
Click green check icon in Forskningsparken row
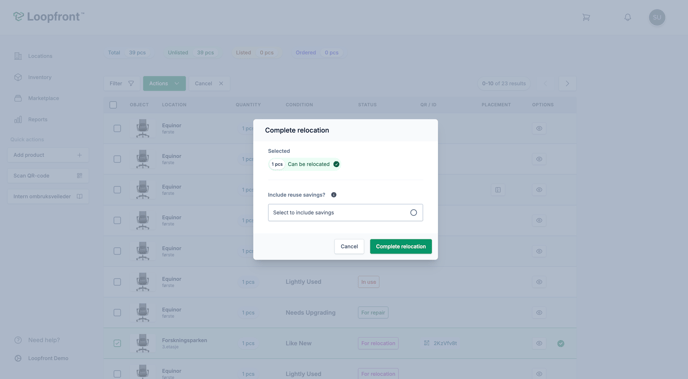click(x=561, y=343)
